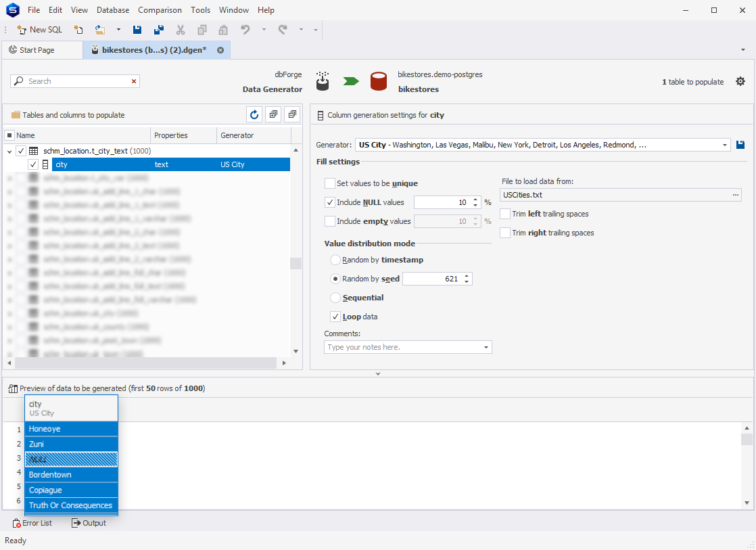Enable Trim left trailing spaces
Image resolution: width=756 pixels, height=550 pixels.
click(x=505, y=214)
